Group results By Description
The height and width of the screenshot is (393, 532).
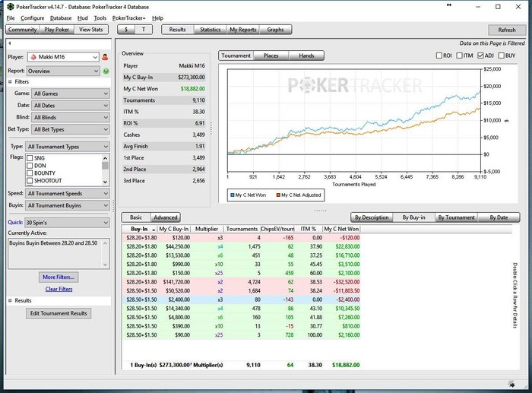pyautogui.click(x=372, y=217)
